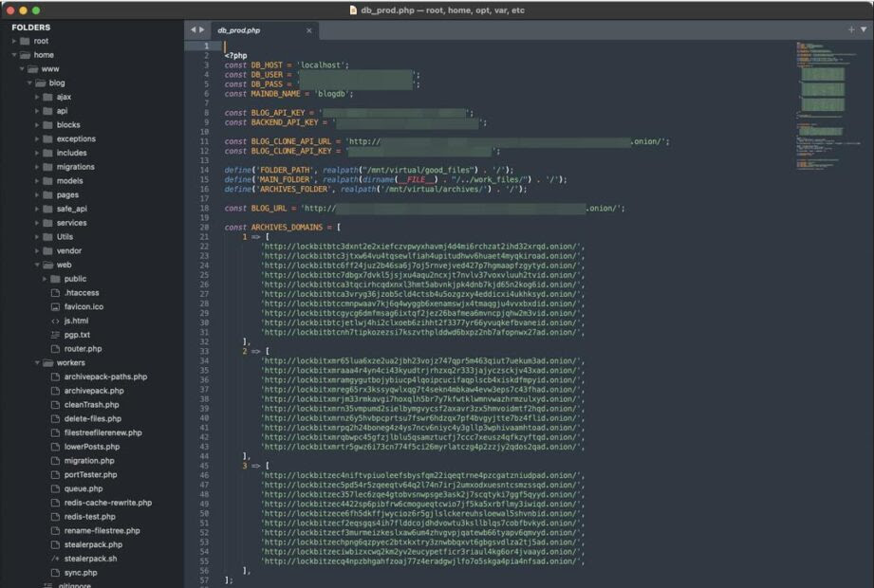Expand the public folder arrow
Viewport: 874px width, 588px height.
(46, 279)
